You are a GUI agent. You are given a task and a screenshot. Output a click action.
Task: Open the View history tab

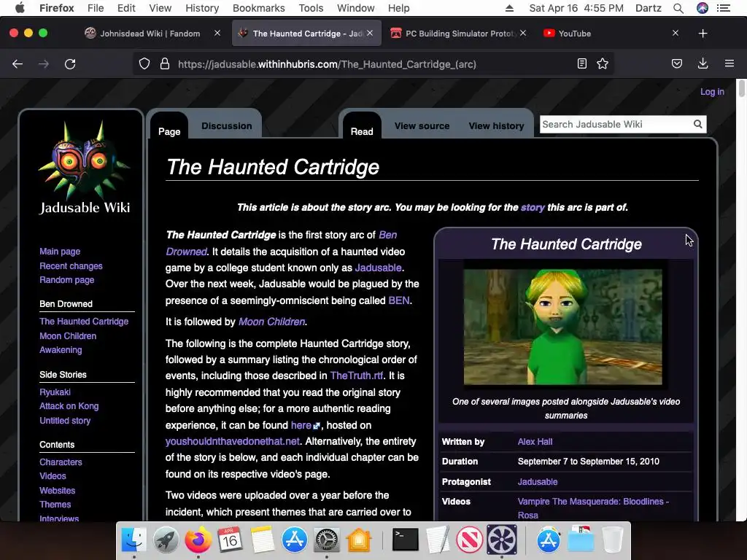tap(496, 125)
